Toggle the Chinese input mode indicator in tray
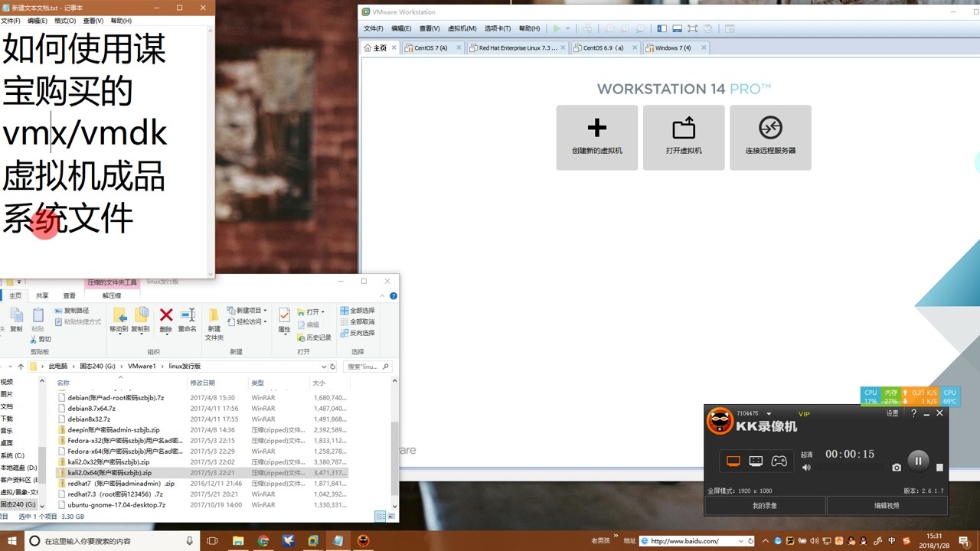980x551 pixels. [891, 541]
